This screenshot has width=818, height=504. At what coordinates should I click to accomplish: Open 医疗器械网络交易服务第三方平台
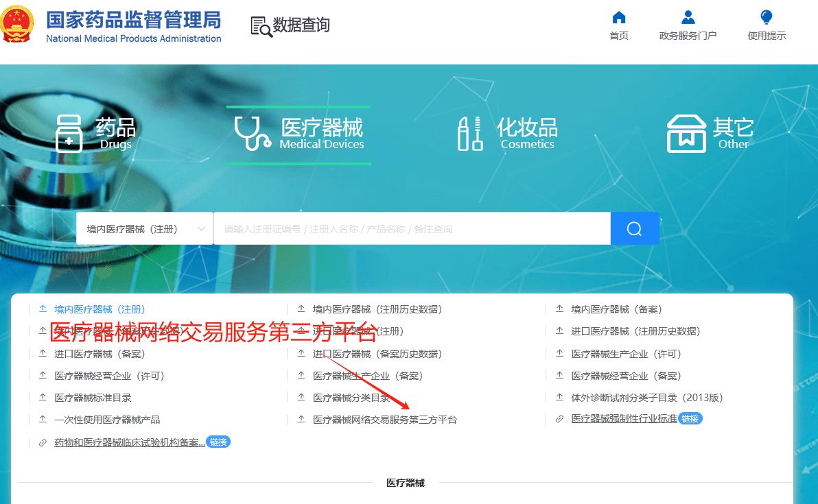tap(384, 418)
